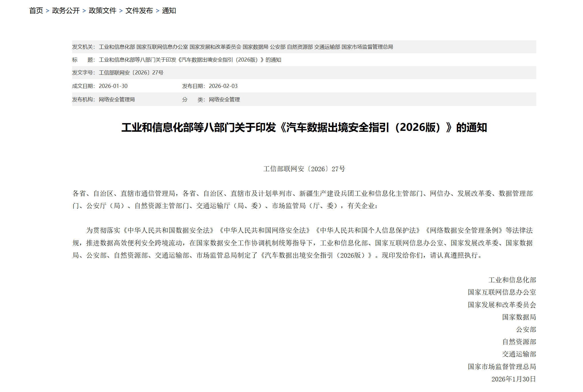
Task: Go to 政策文件 breadcrumb
Action: tap(102, 11)
